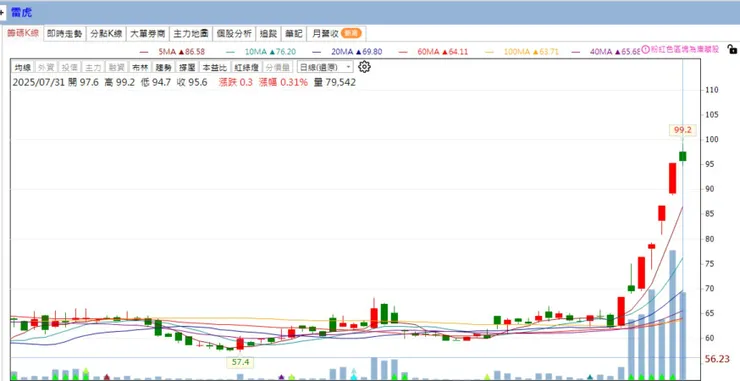The height and width of the screenshot is (381, 740).
Task: Toggle the 投信 investment trust overlay
Action: pos(69,67)
